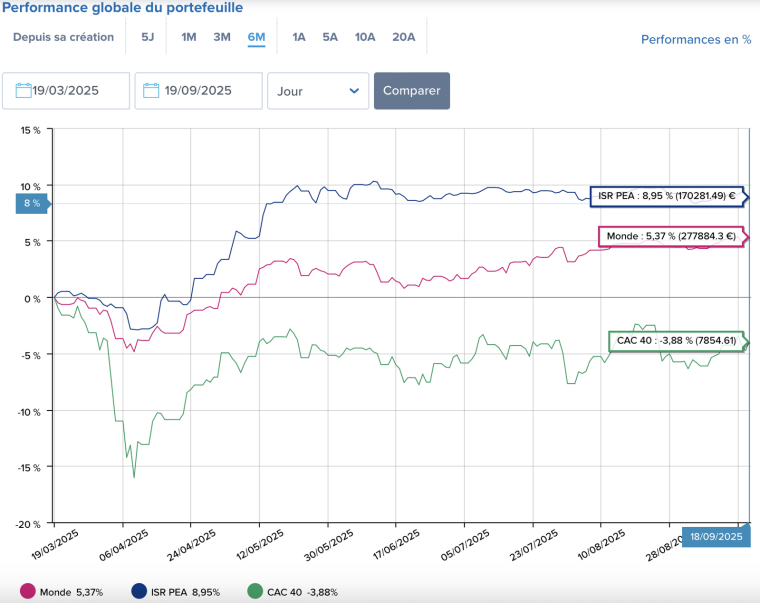Image resolution: width=760 pixels, height=603 pixels.
Task: Click the ISR PEA 8,95 % chart label
Action: (665, 197)
